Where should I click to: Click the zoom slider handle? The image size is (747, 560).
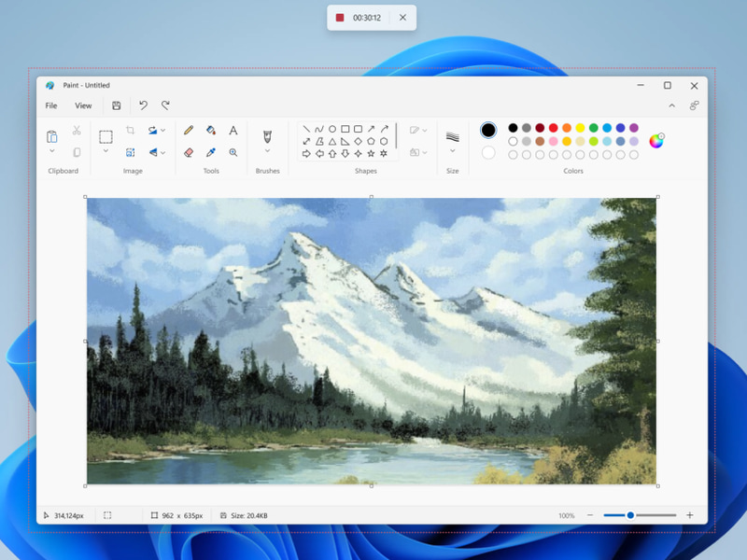pyautogui.click(x=630, y=515)
